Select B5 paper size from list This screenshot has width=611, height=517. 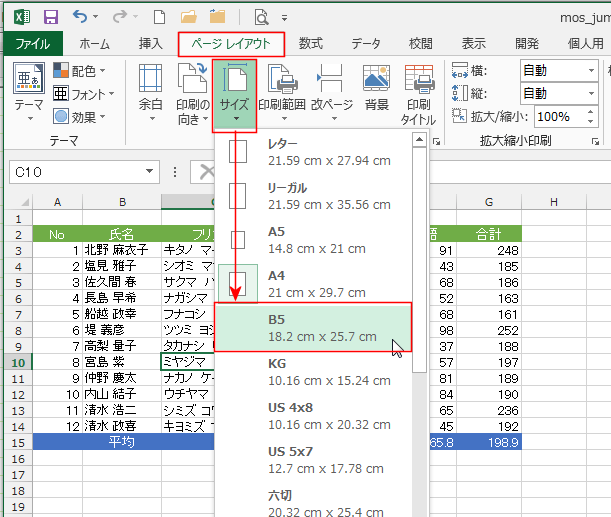320,327
